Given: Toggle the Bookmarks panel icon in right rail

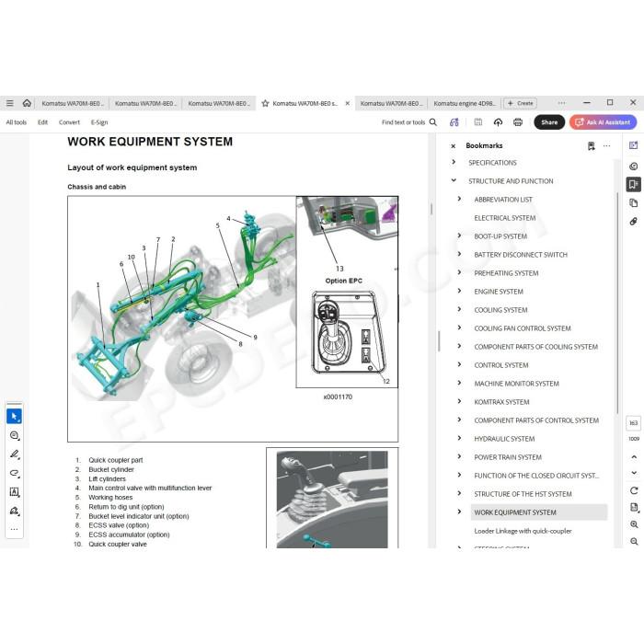Looking at the screenshot, I should (x=634, y=184).
